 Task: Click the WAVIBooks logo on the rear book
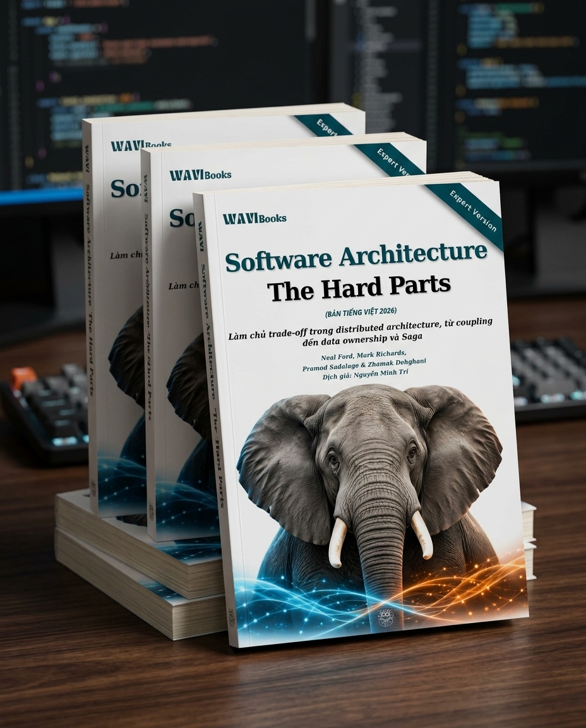(x=141, y=146)
